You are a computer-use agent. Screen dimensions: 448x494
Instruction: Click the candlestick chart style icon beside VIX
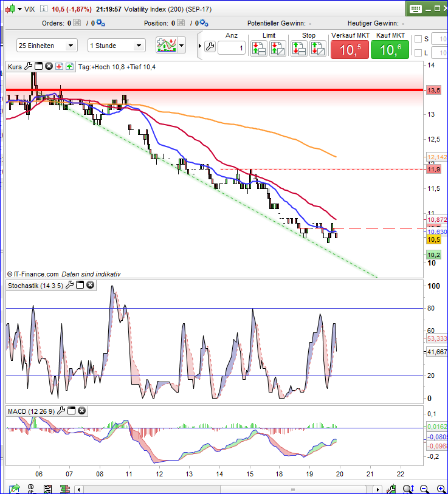click(10, 9)
